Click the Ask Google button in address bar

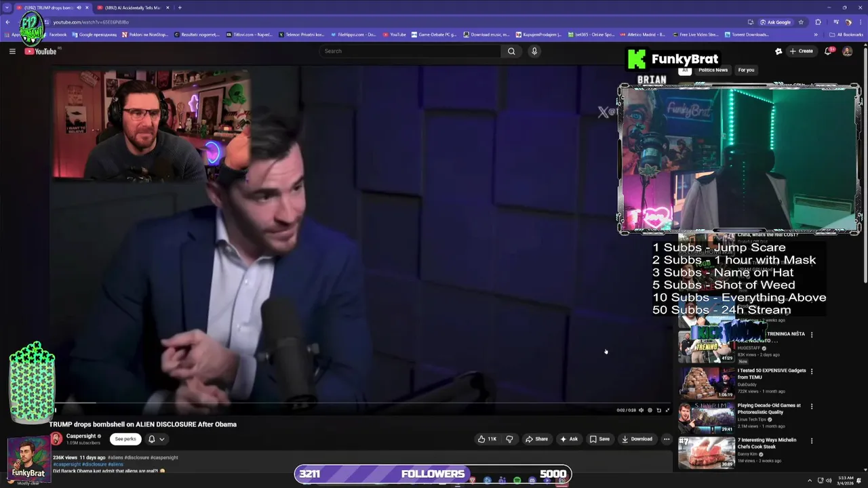click(x=775, y=22)
